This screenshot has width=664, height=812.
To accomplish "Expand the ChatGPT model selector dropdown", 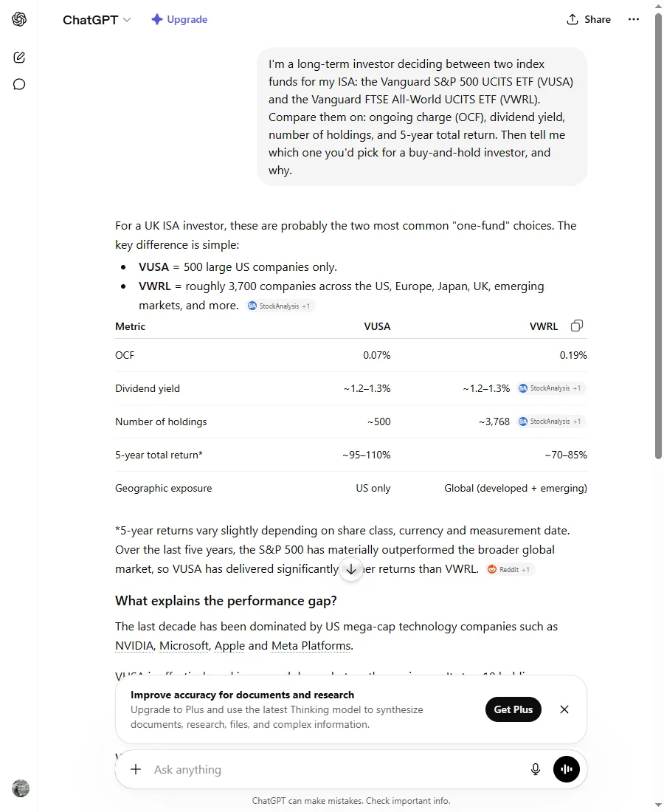I will tap(97, 20).
